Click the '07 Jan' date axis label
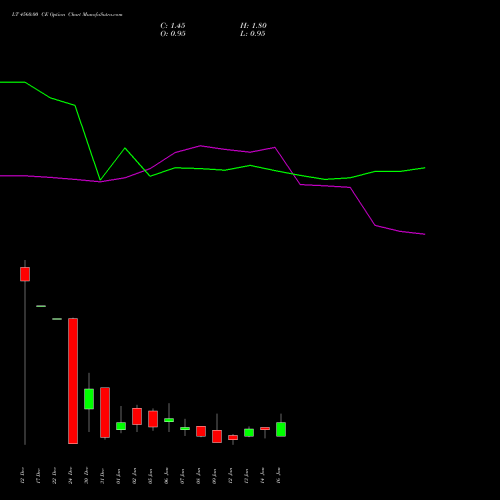 182,476
